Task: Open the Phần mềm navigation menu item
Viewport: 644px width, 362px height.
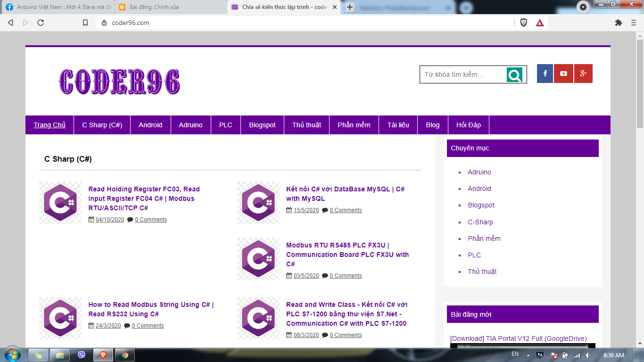Action: tap(354, 125)
